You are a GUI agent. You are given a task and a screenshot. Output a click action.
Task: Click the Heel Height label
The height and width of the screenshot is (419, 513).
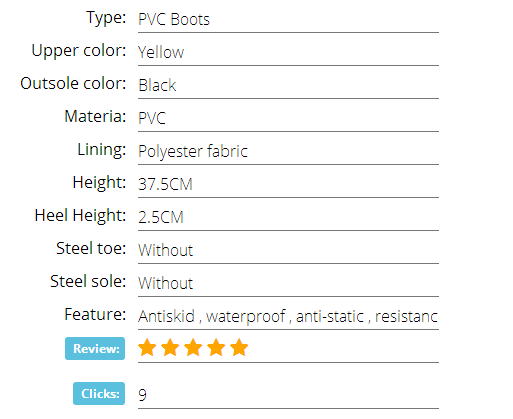tap(80, 215)
